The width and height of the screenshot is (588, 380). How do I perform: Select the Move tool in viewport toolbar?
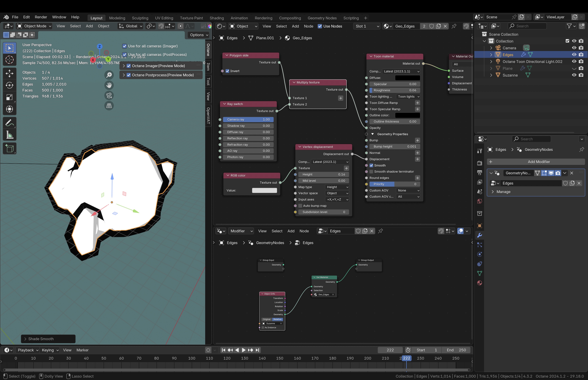tap(9, 73)
